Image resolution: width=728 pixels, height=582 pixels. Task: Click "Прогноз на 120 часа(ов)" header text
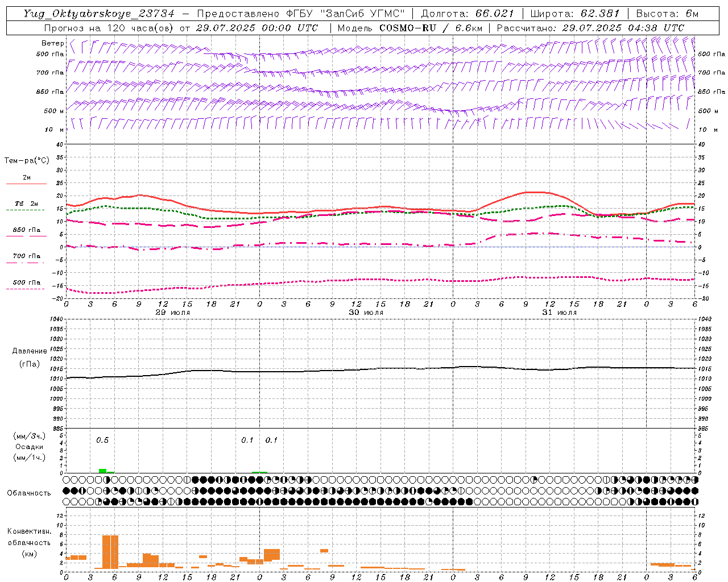[109, 28]
